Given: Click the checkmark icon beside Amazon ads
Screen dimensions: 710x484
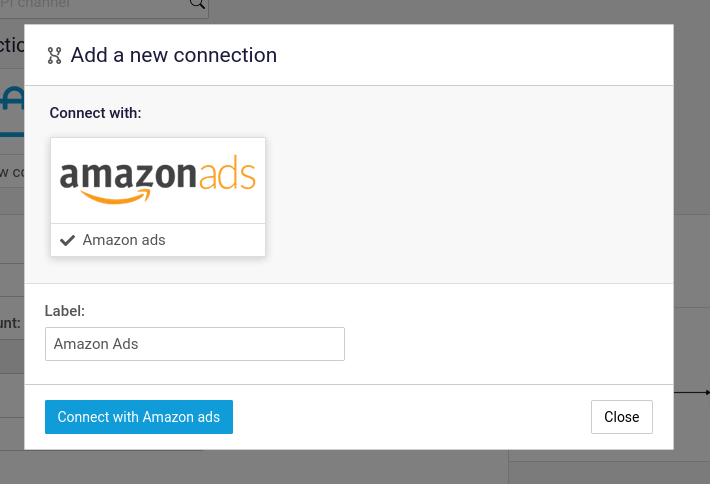Looking at the screenshot, I should (x=67, y=240).
